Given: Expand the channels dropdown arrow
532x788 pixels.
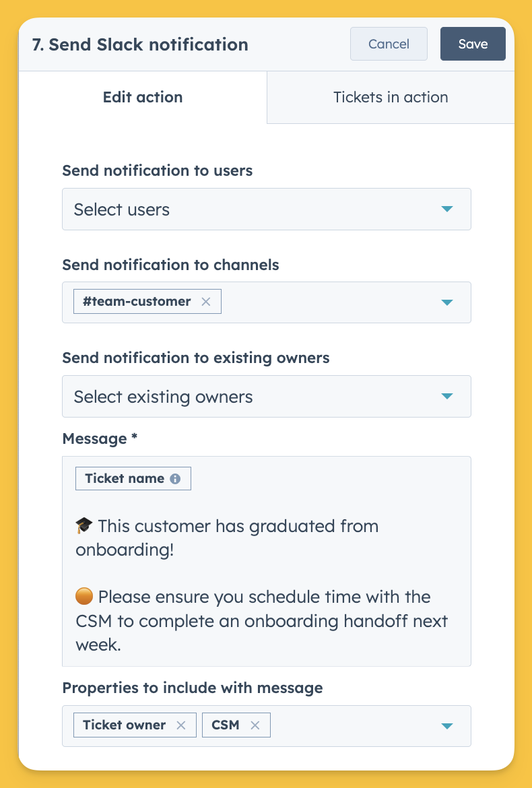Looking at the screenshot, I should [447, 302].
